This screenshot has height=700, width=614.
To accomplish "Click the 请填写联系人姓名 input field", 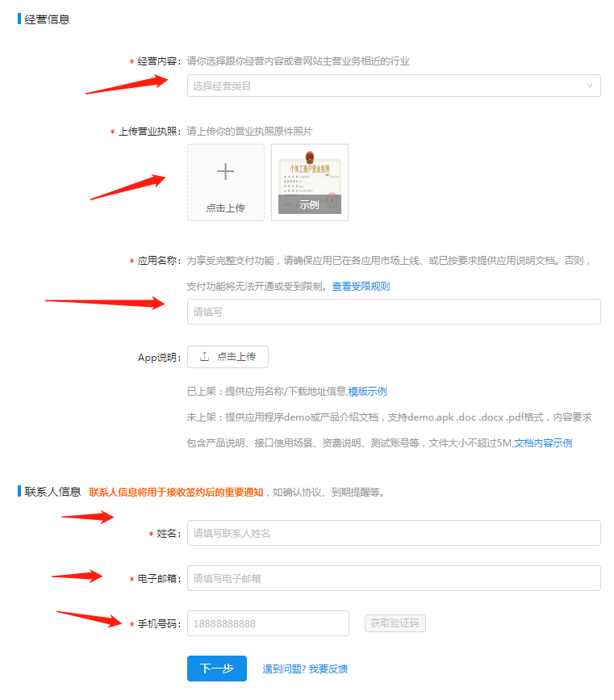I will tap(394, 533).
